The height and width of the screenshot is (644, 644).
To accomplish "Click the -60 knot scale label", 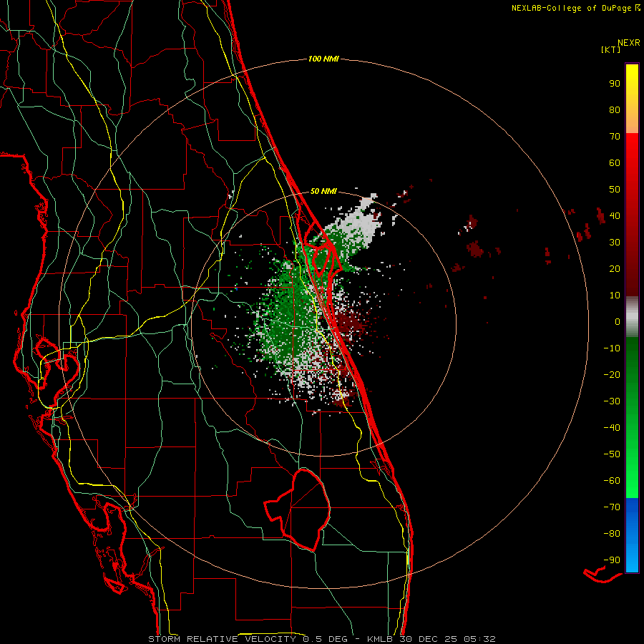I will click(x=612, y=481).
